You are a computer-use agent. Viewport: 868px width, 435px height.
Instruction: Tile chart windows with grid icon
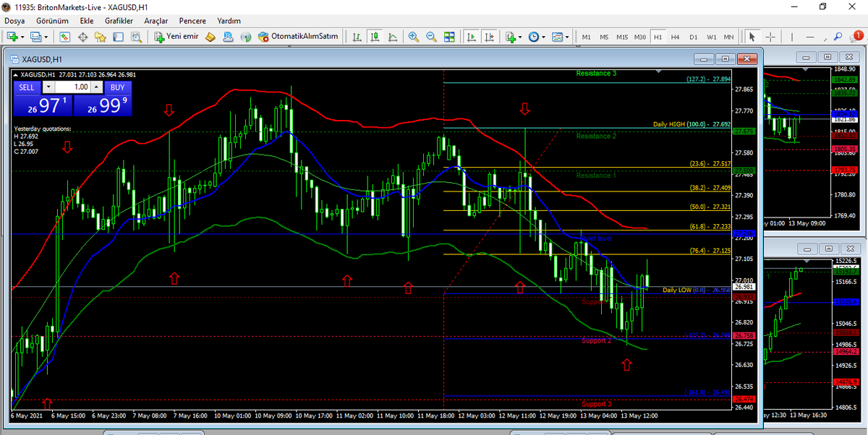click(x=449, y=36)
